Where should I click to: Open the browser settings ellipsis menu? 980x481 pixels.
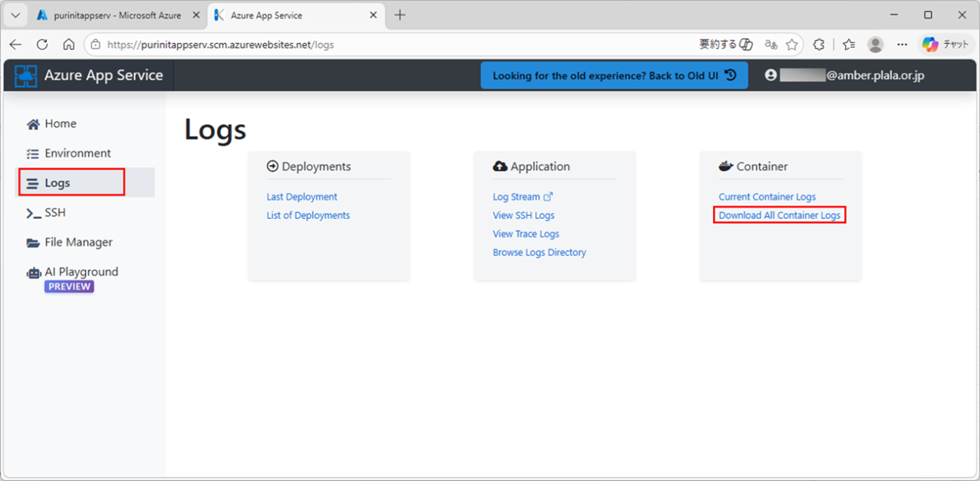pyautogui.click(x=902, y=44)
